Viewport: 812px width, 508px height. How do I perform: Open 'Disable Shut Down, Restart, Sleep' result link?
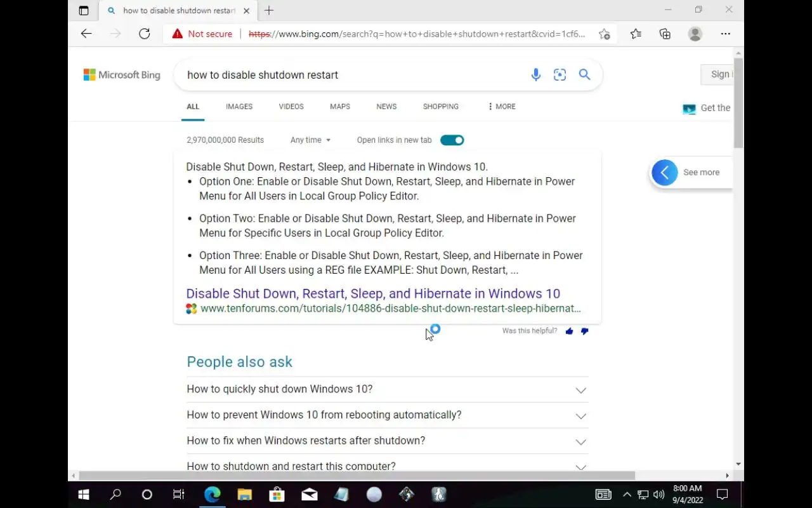[x=373, y=293]
